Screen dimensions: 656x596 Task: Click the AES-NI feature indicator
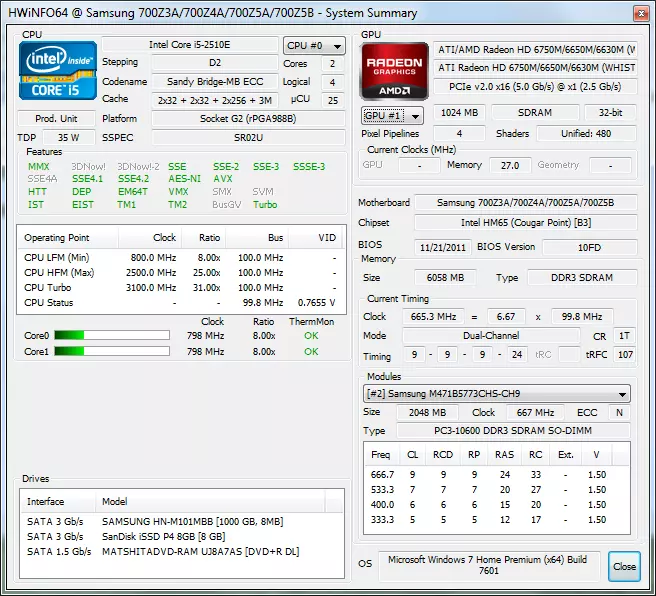[x=185, y=179]
